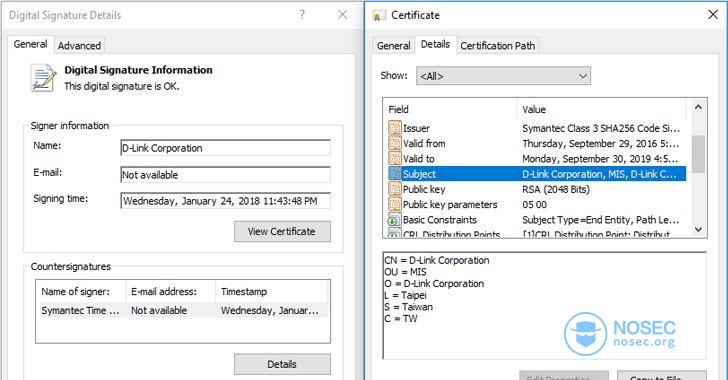Click the OU = MIS line
The image size is (728, 380).
405,272
